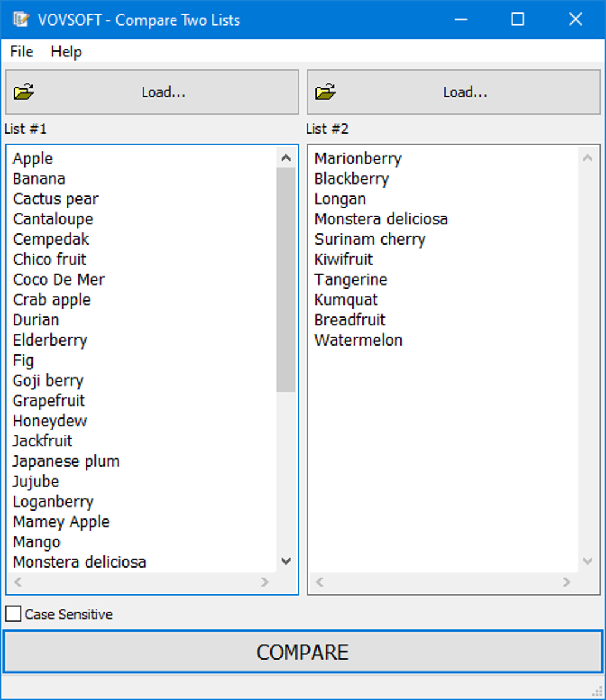Select Marionberry in List #2
606x700 pixels.
tap(358, 159)
